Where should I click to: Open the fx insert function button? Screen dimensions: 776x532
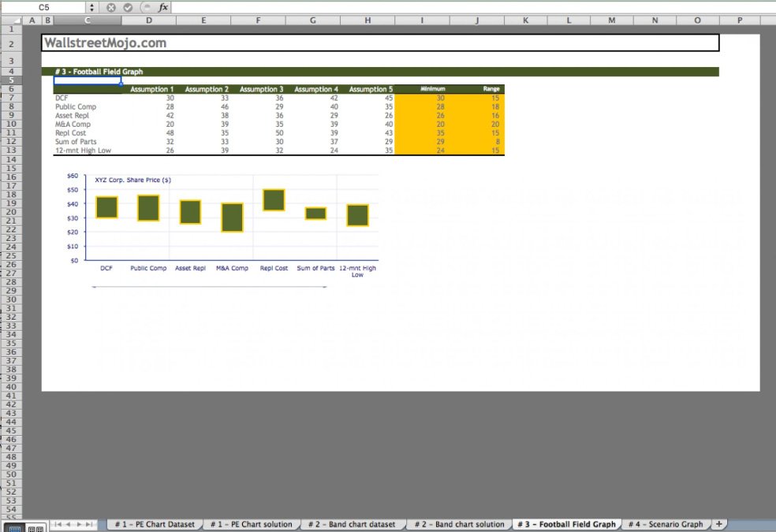point(162,7)
